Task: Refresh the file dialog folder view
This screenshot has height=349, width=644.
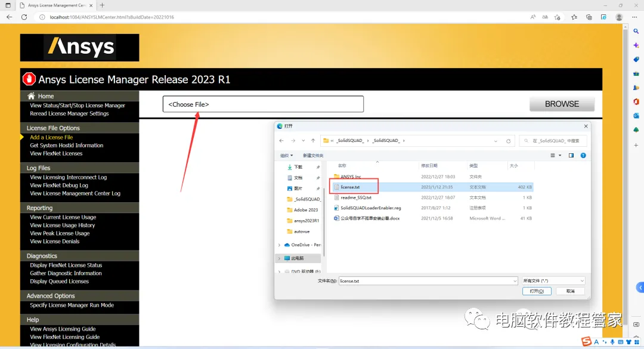Action: coord(508,141)
